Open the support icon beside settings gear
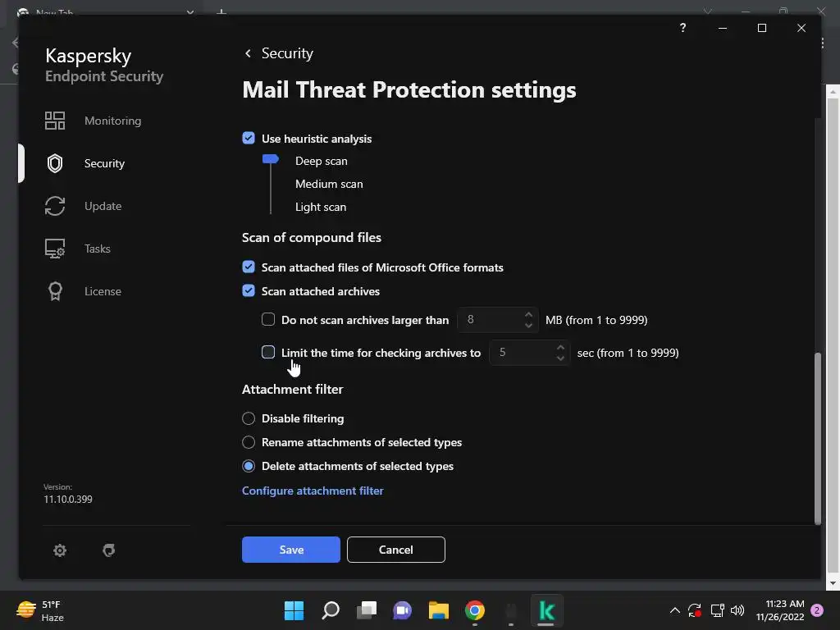The width and height of the screenshot is (840, 630). pos(109,550)
